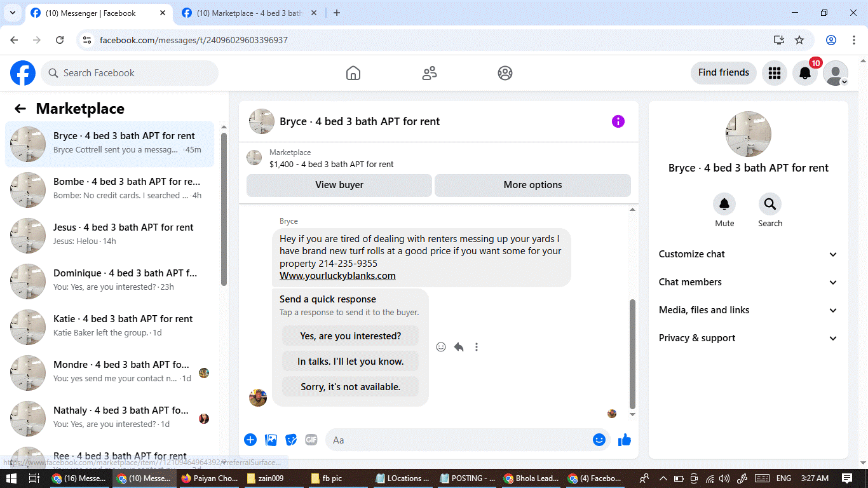Open the Facebook logo home link
This screenshot has width=868, height=488.
coord(23,73)
